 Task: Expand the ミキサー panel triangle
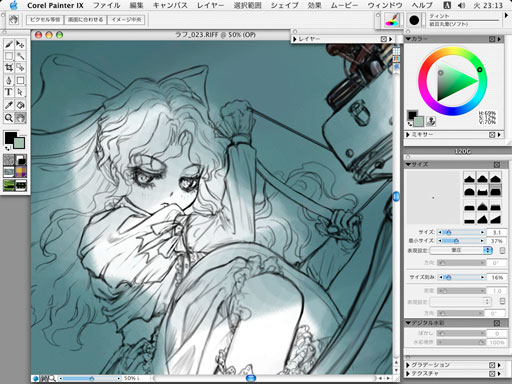tap(408, 135)
